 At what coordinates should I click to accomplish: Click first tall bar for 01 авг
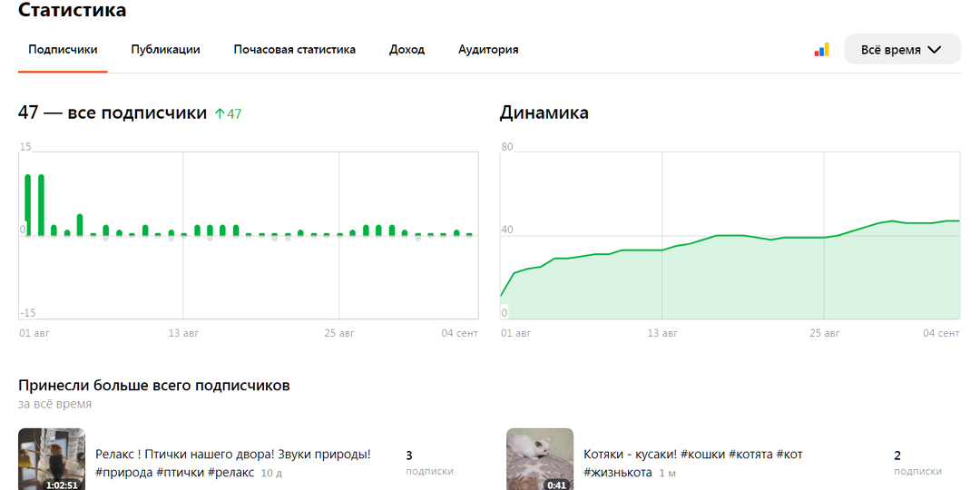pyautogui.click(x=27, y=205)
